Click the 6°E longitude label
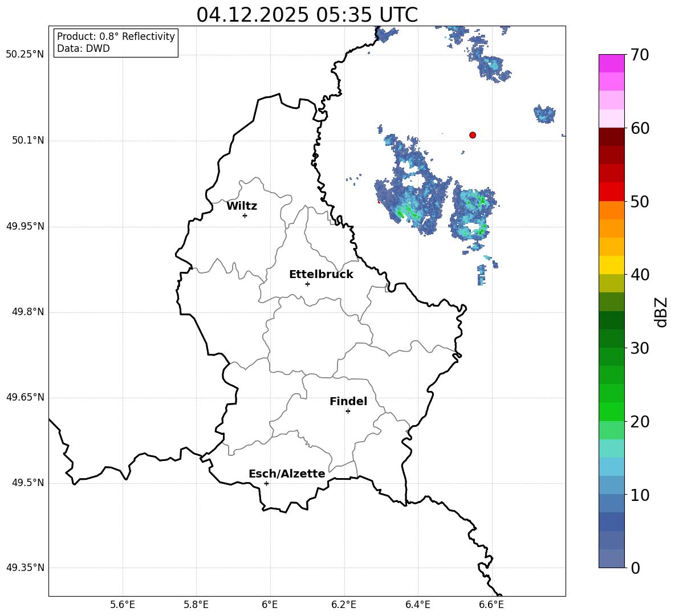 270,605
